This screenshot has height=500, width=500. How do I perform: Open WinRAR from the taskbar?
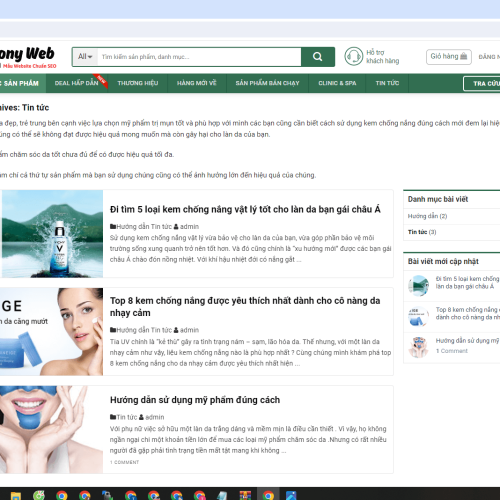[245, 496]
